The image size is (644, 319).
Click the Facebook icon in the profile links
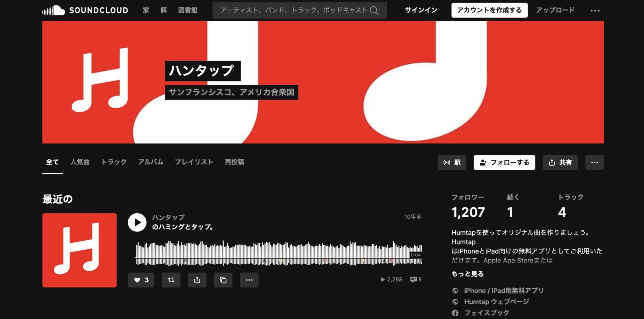pos(455,312)
